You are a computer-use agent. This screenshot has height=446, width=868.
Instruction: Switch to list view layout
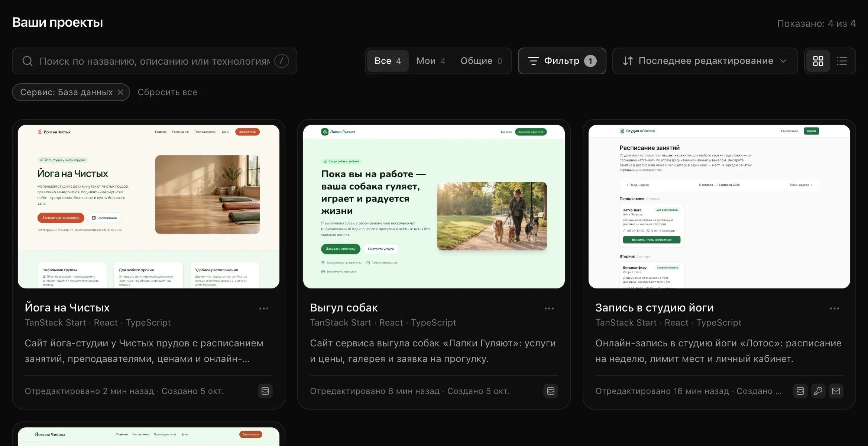pyautogui.click(x=842, y=61)
